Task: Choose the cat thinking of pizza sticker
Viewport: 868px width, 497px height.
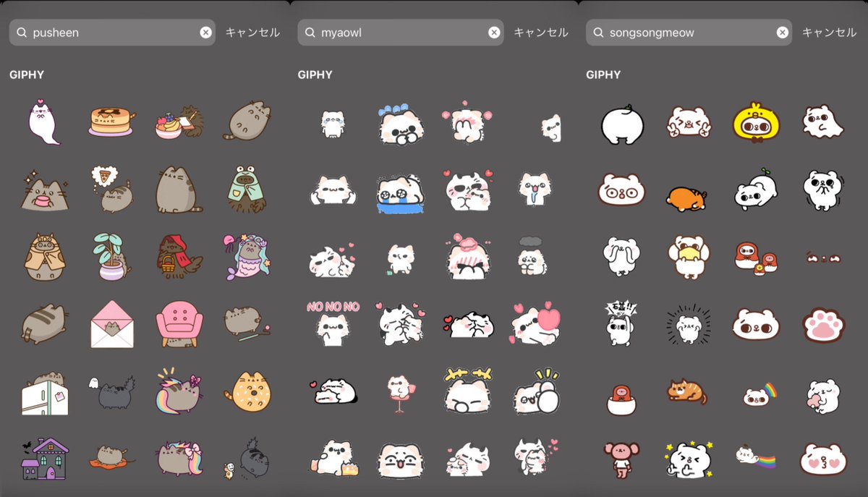Action: pos(111,189)
